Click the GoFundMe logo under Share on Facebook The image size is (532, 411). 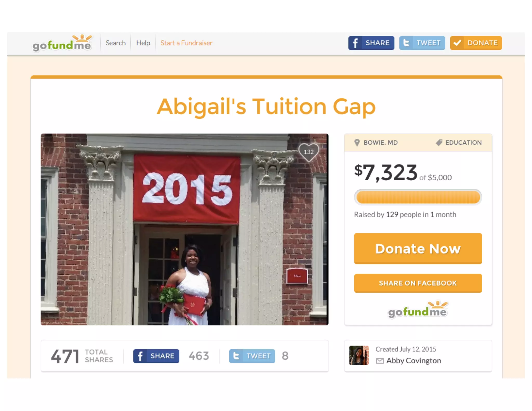click(418, 309)
